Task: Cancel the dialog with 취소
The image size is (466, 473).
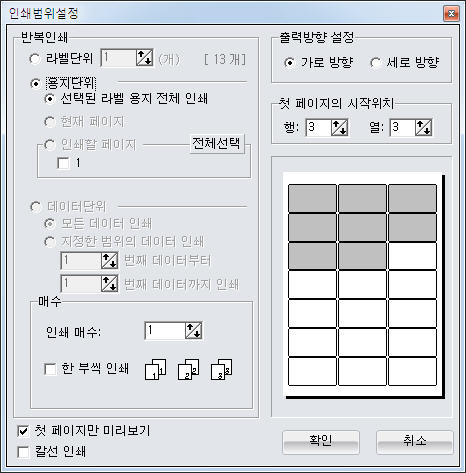Action: [x=415, y=442]
